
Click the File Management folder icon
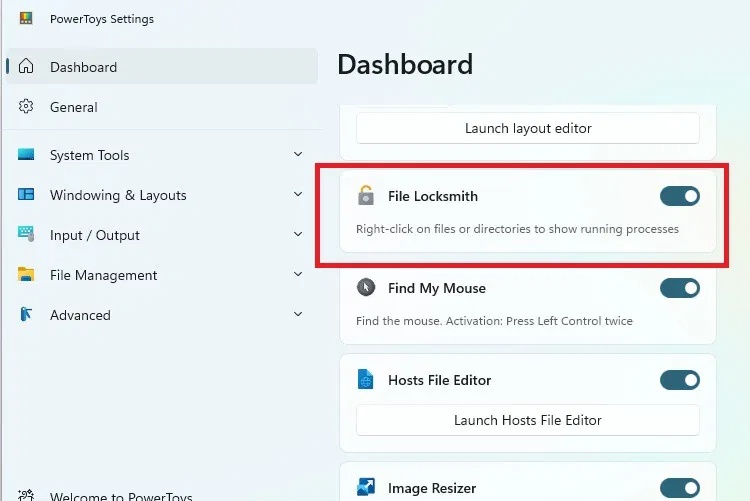click(x=26, y=274)
